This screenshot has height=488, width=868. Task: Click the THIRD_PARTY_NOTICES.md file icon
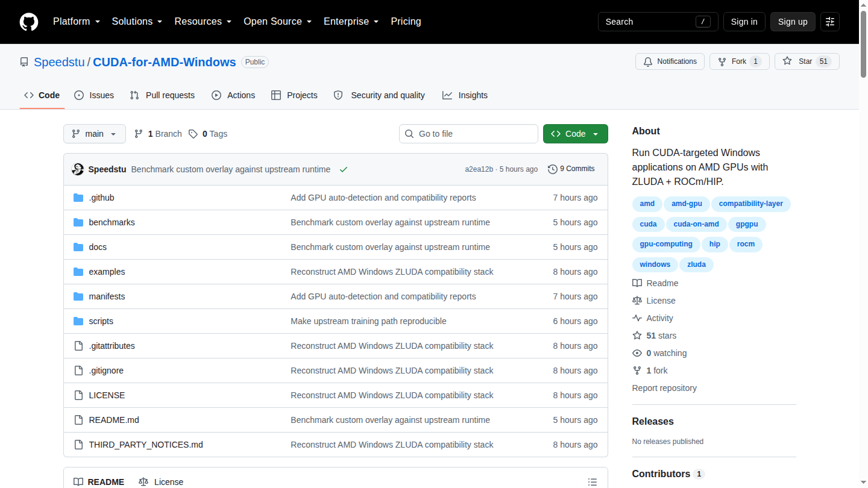78,445
